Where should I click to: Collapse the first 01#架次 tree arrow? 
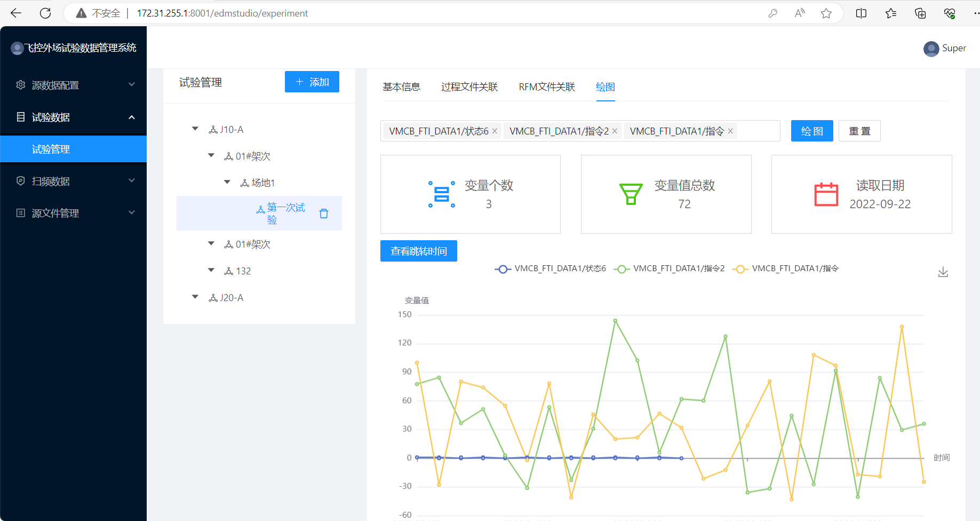[211, 156]
